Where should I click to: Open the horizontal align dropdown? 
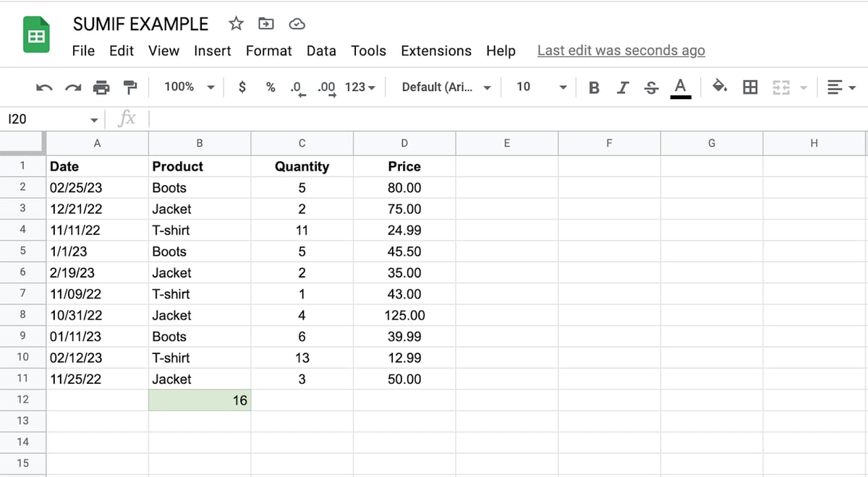point(841,87)
